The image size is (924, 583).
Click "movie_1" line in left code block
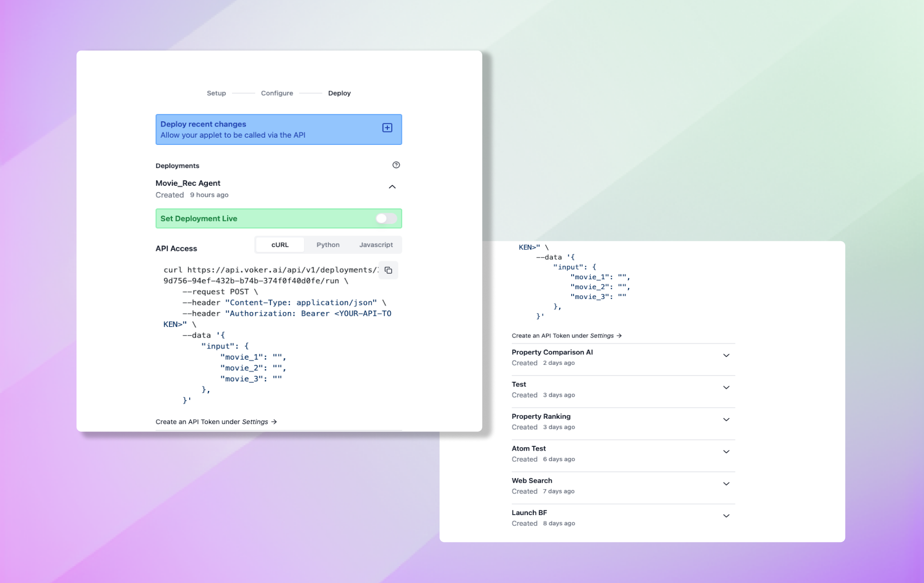(x=253, y=357)
